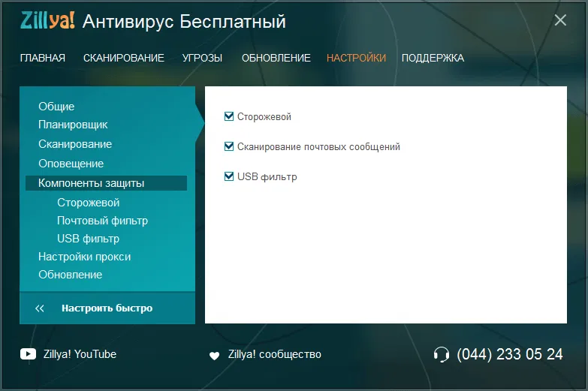Close the Zillya antivirus window

[560, 20]
